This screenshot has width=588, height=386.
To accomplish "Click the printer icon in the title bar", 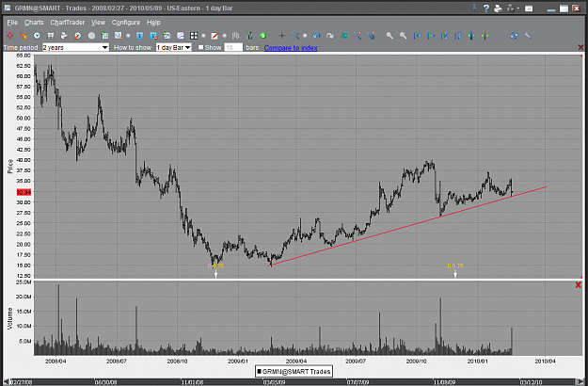I will pyautogui.click(x=498, y=8).
